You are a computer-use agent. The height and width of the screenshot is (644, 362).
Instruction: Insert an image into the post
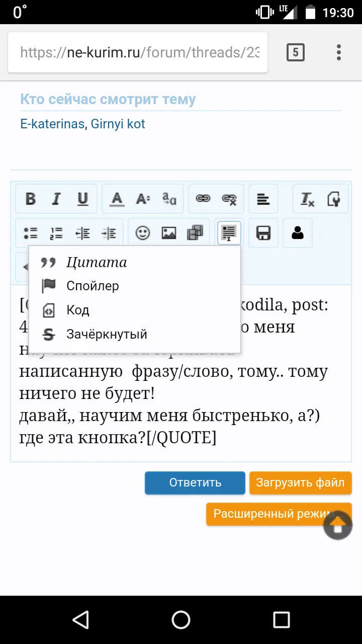pyautogui.click(x=169, y=233)
